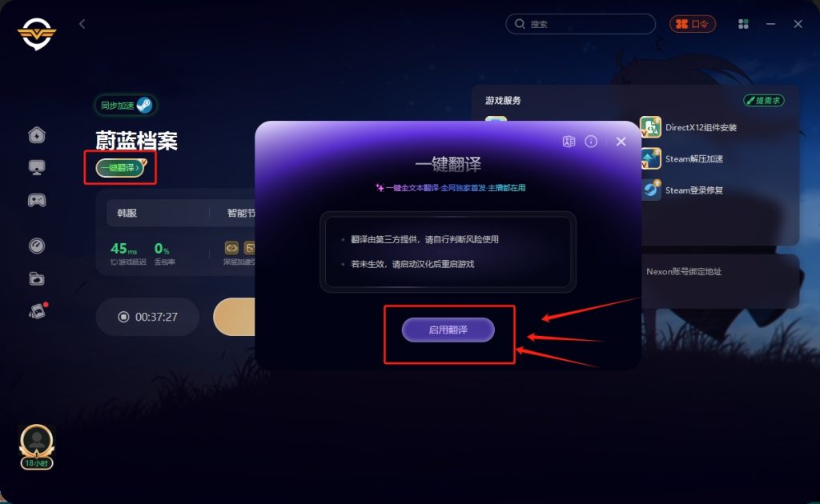Click the user avatar with 18小时 badge
The width and height of the screenshot is (820, 504).
tap(37, 446)
